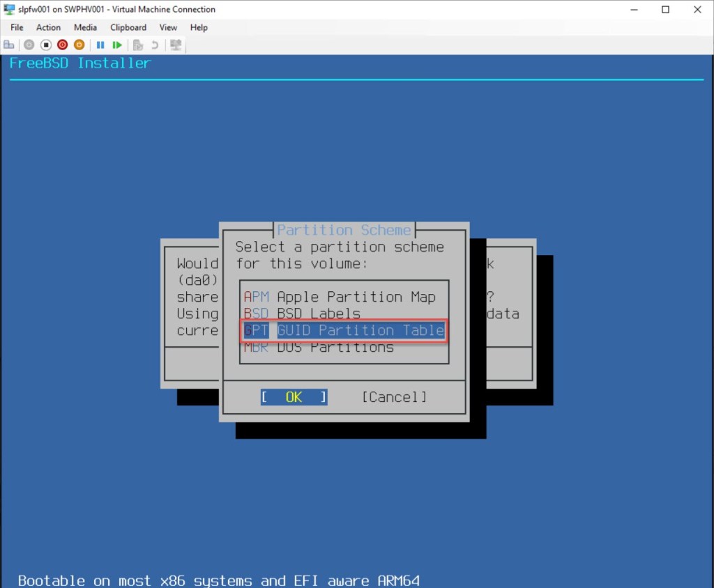Image resolution: width=714 pixels, height=588 pixels.
Task: Choose the BSD Labels partition scheme
Action: [x=302, y=314]
